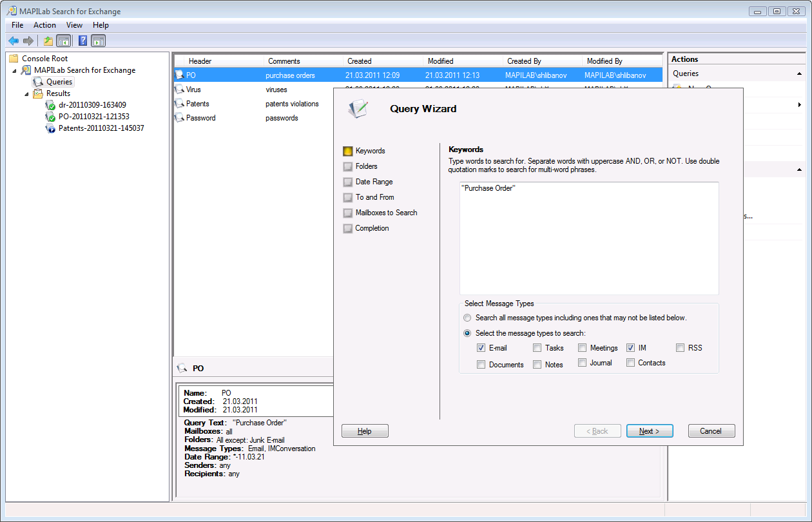Select the Virus query row icon
This screenshot has width=812, height=522.
(x=179, y=90)
